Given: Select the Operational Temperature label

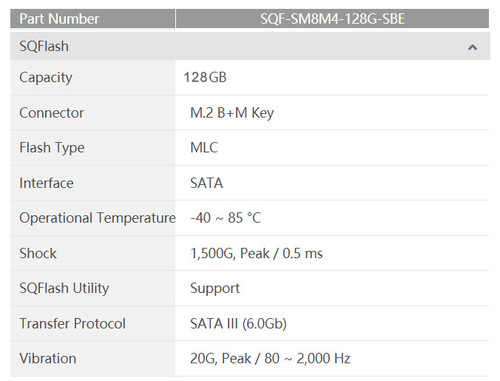Looking at the screenshot, I should pos(97,218).
